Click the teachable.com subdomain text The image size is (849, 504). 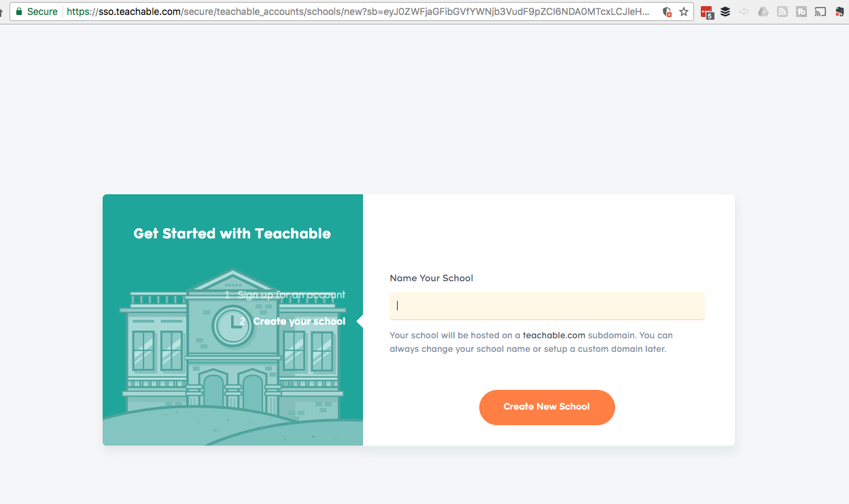554,336
